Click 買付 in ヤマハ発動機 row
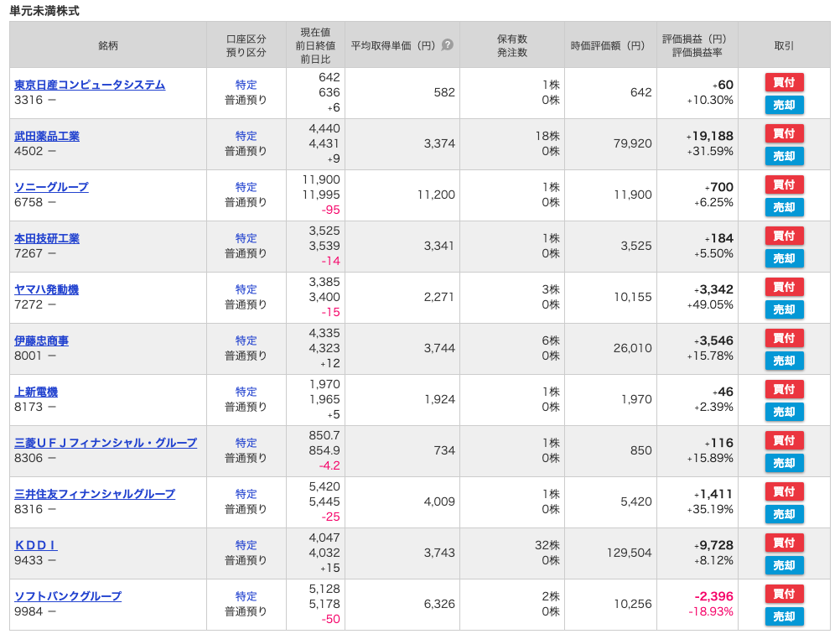Viewport: 840px width, 634px height. click(784, 288)
